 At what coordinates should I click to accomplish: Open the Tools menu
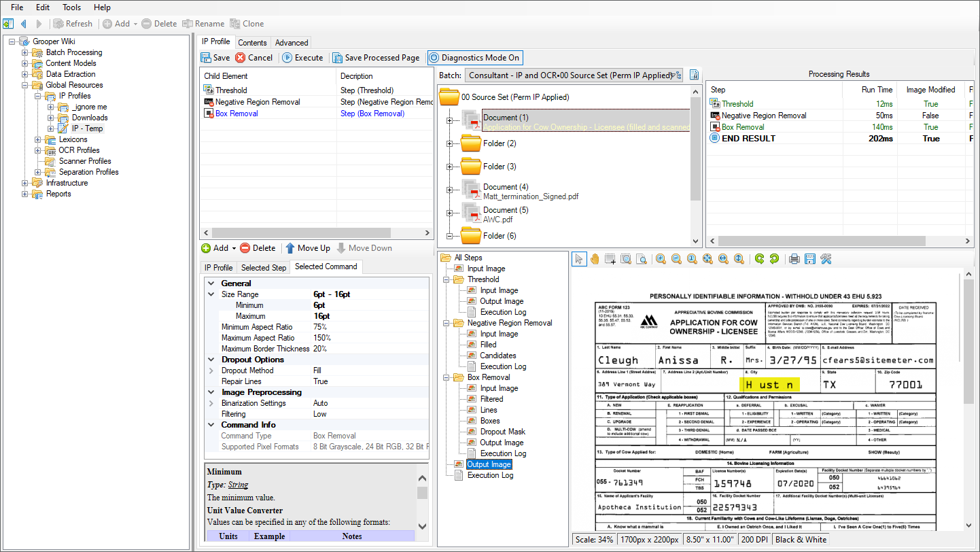coord(71,7)
